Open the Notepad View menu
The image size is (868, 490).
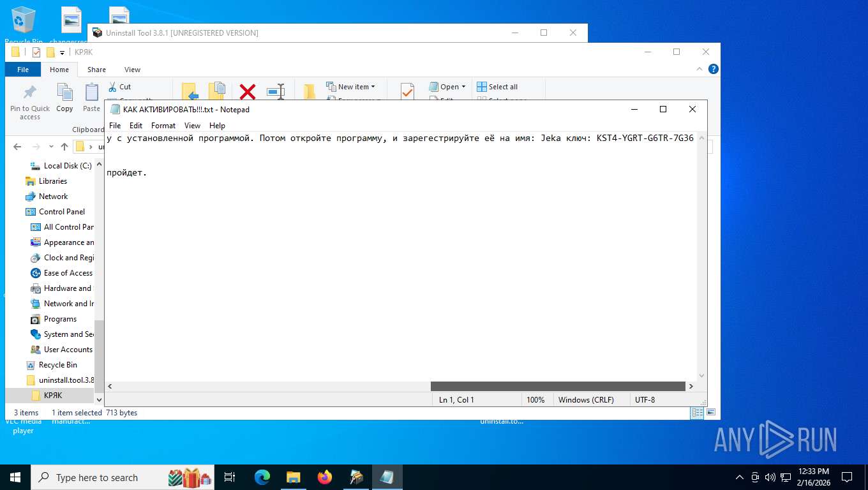click(192, 126)
